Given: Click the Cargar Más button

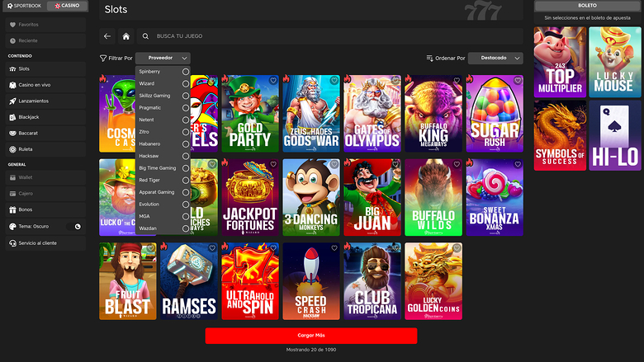Looking at the screenshot, I should point(310,336).
